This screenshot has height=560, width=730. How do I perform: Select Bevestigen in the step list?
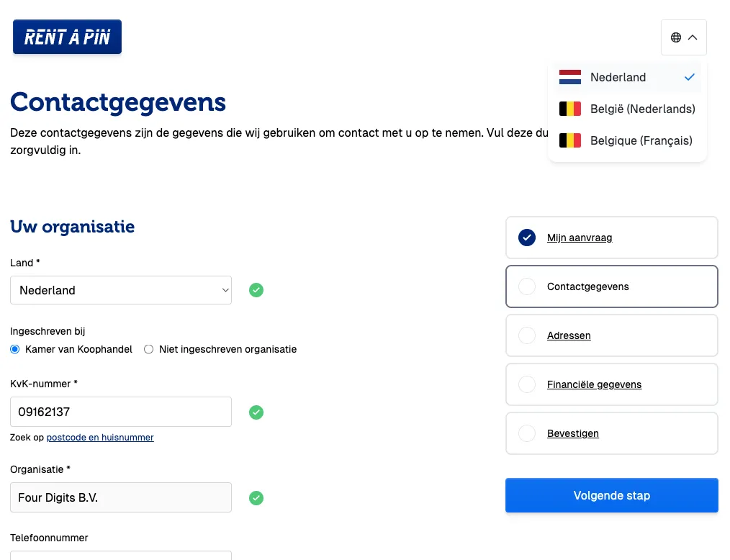point(573,433)
